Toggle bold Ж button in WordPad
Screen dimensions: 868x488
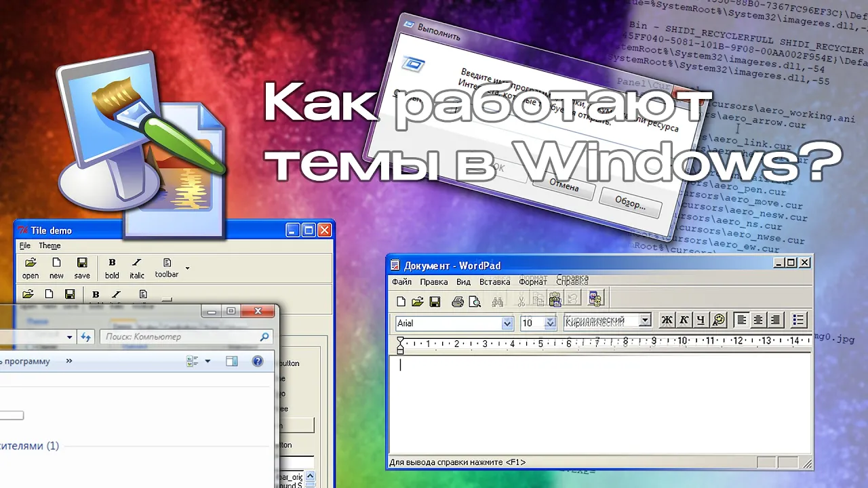[667, 321]
